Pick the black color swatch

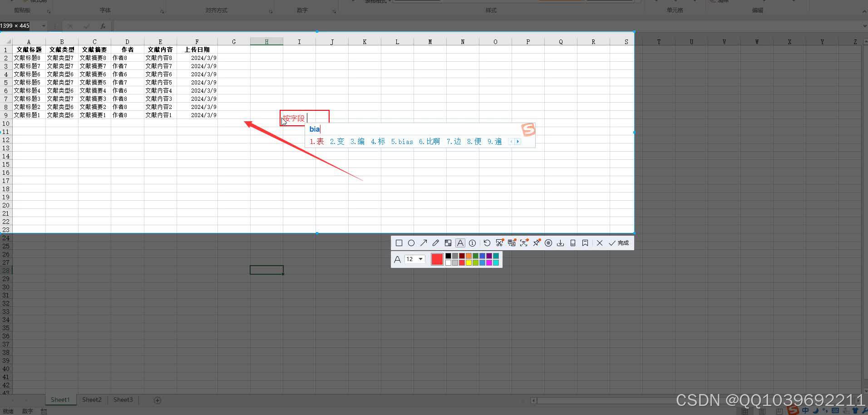point(448,256)
